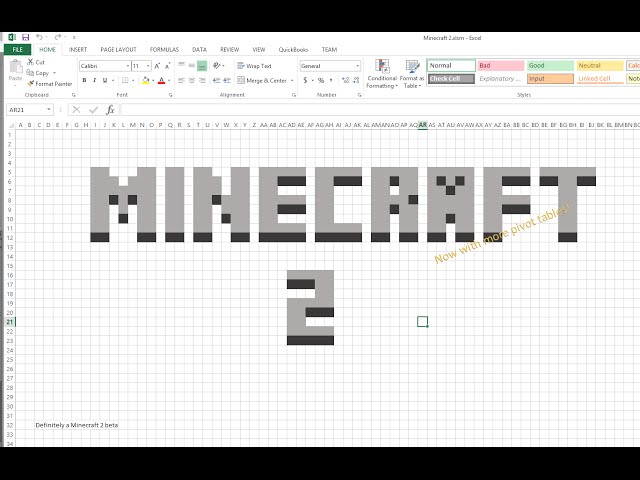Confirm entry with the formula bar checkmark

tap(93, 109)
